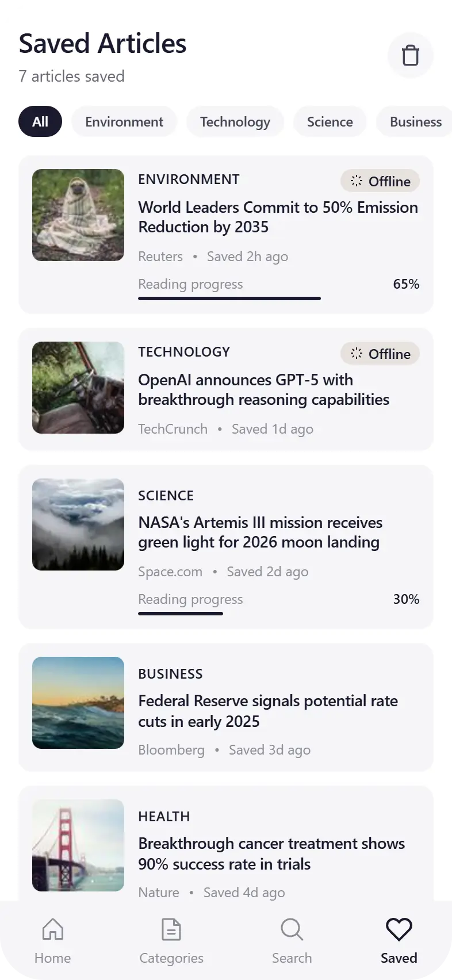This screenshot has width=452, height=980.
Task: Open the GPT-5 article headline
Action: (x=263, y=389)
